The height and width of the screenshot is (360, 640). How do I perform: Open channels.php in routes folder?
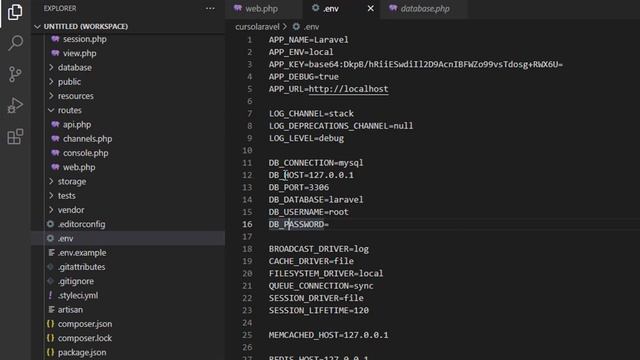pyautogui.click(x=87, y=139)
